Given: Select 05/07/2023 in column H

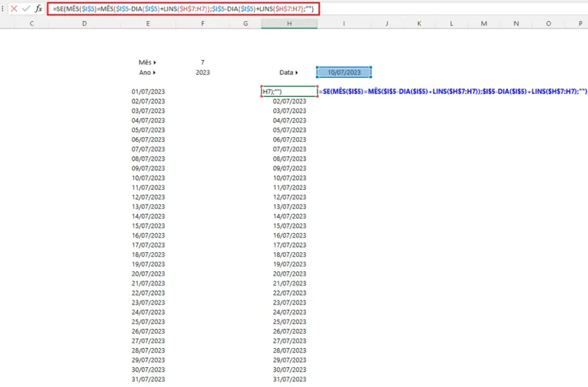Looking at the screenshot, I should 290,130.
